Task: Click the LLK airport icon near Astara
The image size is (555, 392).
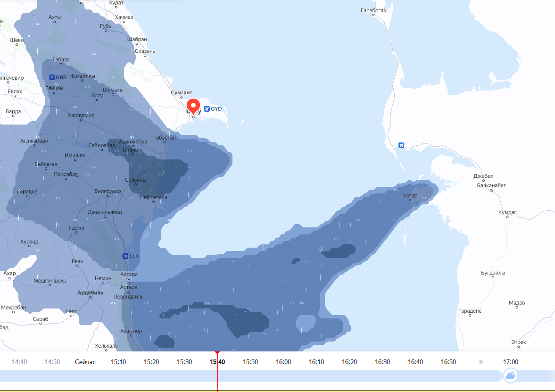Action: (x=125, y=256)
